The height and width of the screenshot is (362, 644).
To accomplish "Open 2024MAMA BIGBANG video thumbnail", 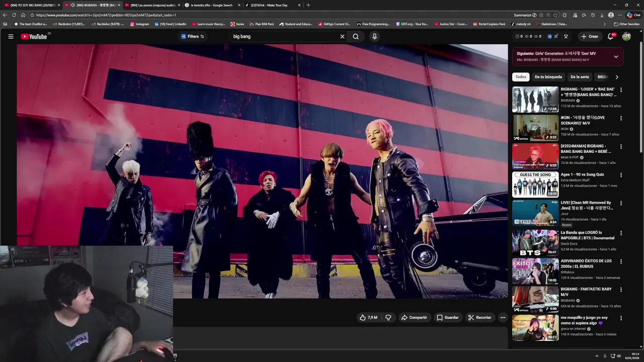I will (x=535, y=156).
